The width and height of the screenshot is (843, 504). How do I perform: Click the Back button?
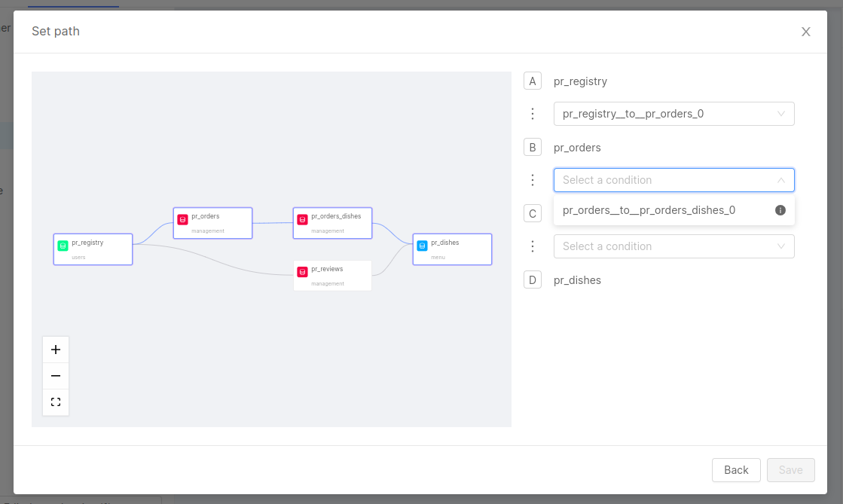click(x=736, y=469)
